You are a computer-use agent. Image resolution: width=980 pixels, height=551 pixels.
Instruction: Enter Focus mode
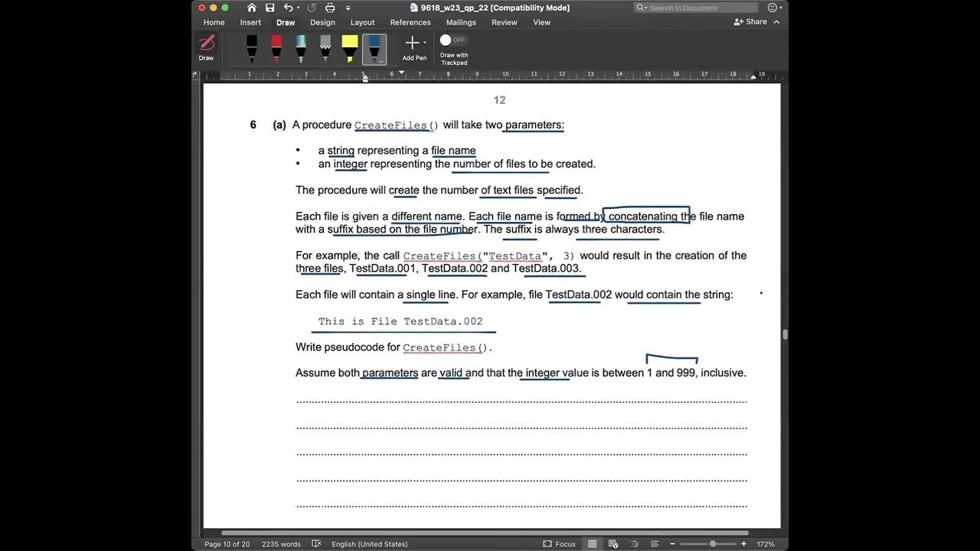pyautogui.click(x=559, y=544)
